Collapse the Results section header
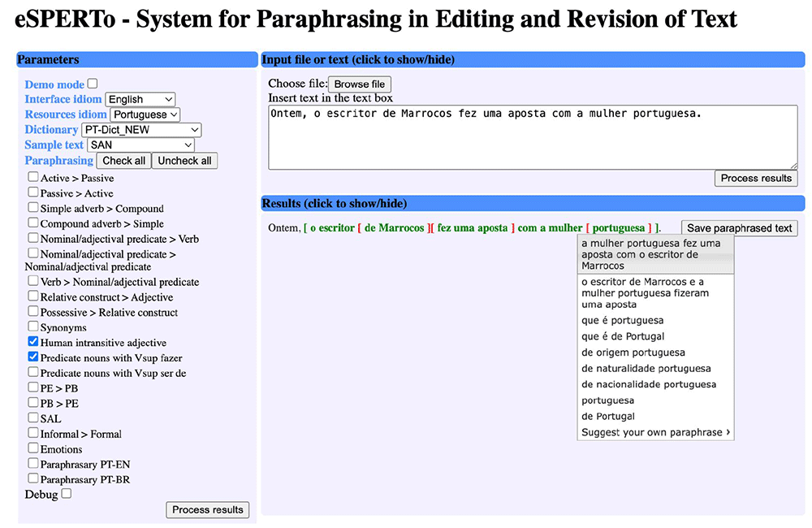The height and width of the screenshot is (528, 812). (533, 203)
